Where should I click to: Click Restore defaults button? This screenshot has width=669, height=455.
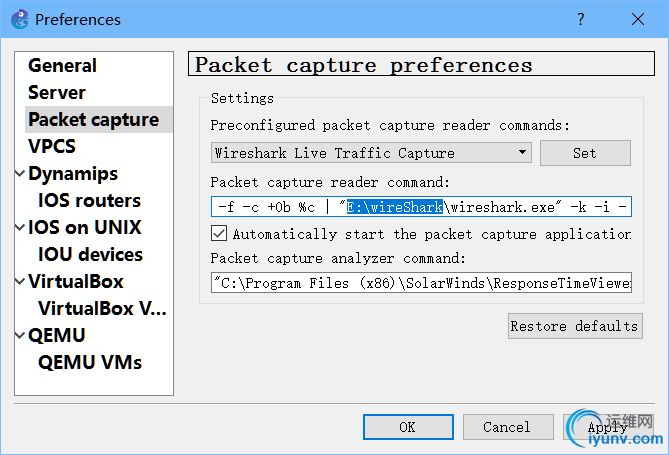(574, 326)
